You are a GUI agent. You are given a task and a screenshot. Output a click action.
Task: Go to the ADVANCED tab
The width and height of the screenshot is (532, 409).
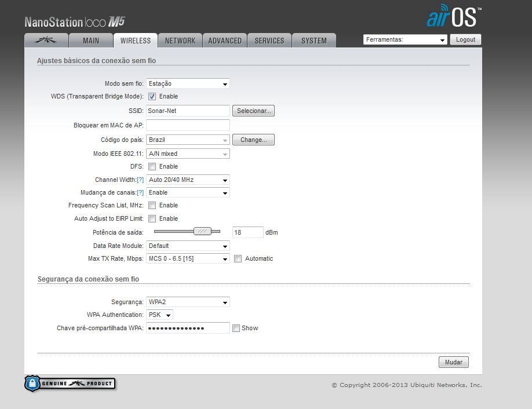(225, 41)
